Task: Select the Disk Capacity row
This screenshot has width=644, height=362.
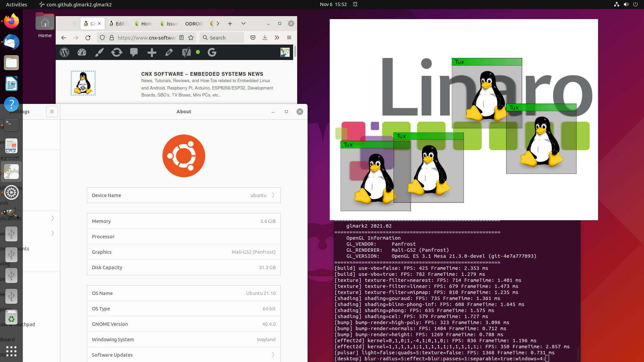Action: (x=184, y=267)
